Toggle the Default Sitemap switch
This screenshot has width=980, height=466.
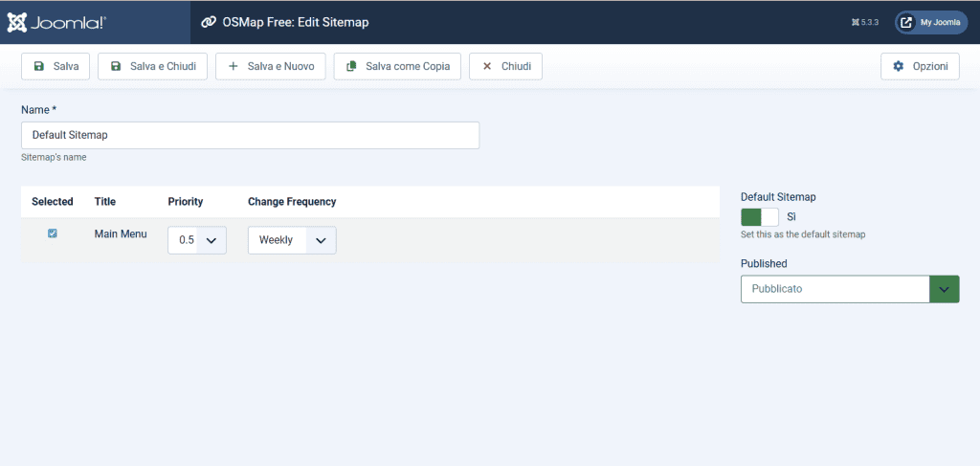coord(759,217)
